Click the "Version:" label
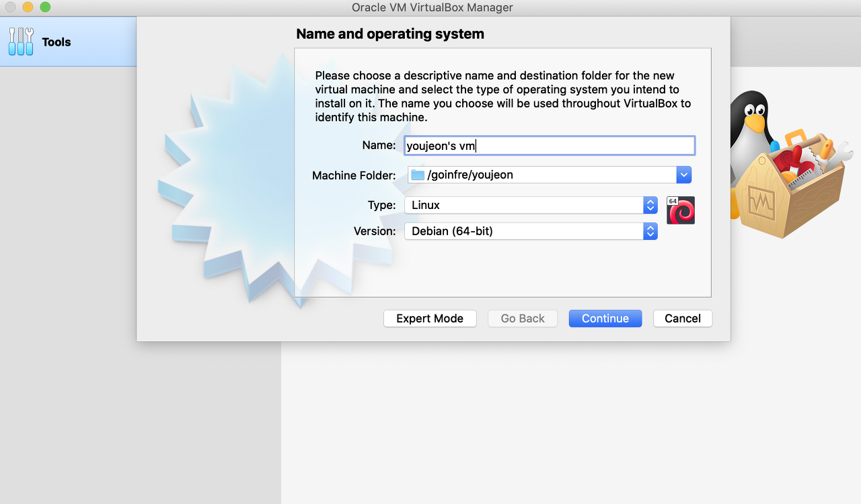 [375, 231]
